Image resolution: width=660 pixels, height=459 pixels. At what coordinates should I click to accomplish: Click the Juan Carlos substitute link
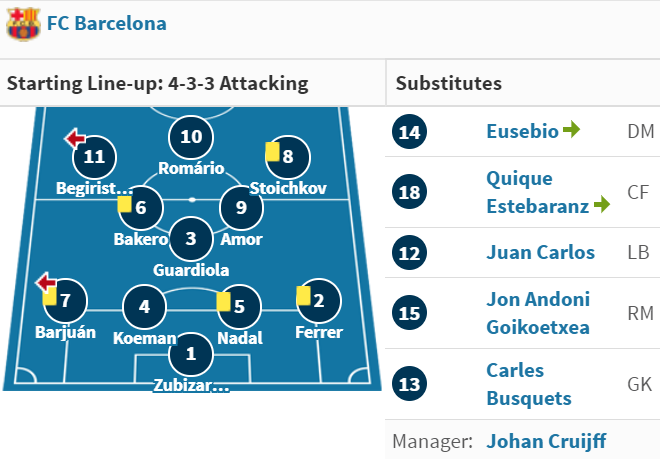[540, 252]
